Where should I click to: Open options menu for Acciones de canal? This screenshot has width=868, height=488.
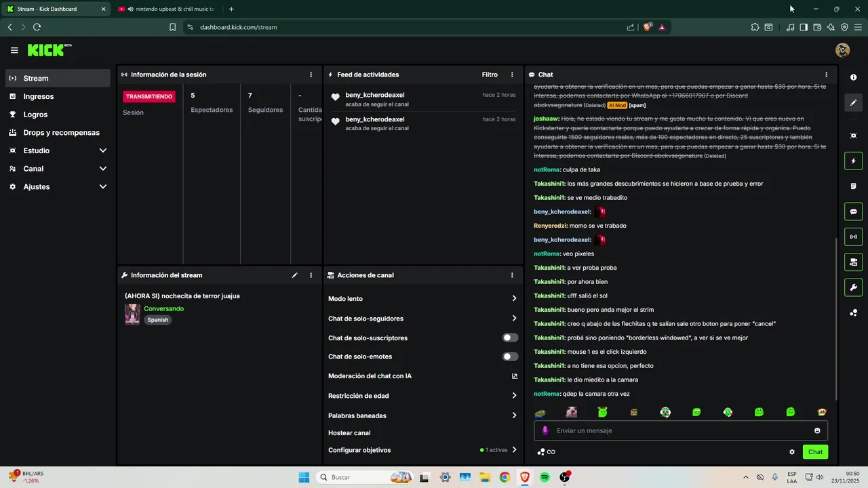(x=512, y=275)
